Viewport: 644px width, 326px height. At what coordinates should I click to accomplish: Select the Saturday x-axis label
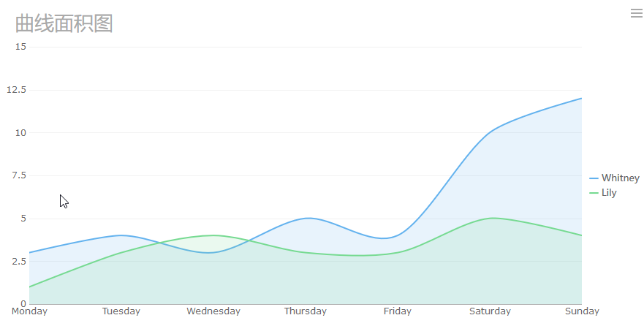click(490, 311)
